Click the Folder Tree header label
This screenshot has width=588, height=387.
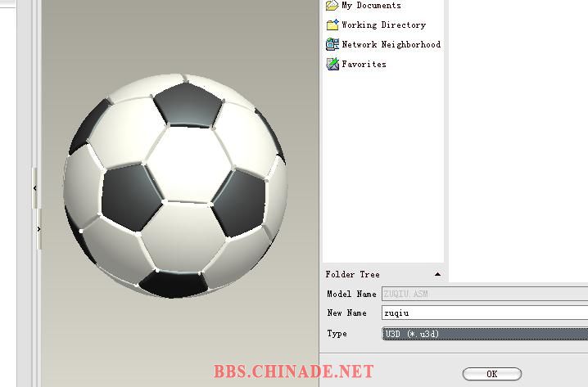click(x=352, y=274)
